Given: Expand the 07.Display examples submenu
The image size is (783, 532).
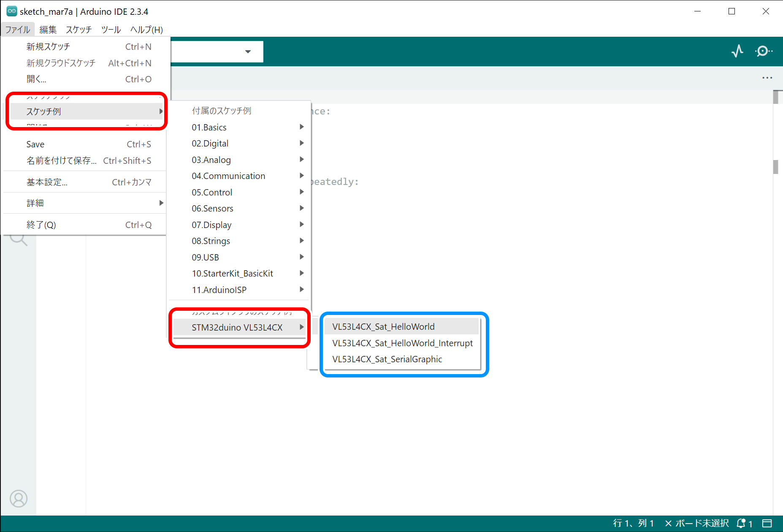Looking at the screenshot, I should coord(240,225).
